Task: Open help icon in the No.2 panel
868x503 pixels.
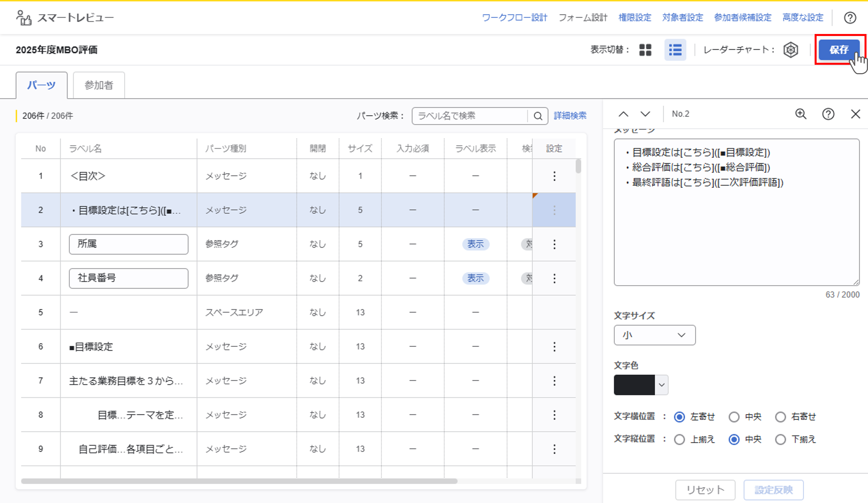Action: [828, 114]
